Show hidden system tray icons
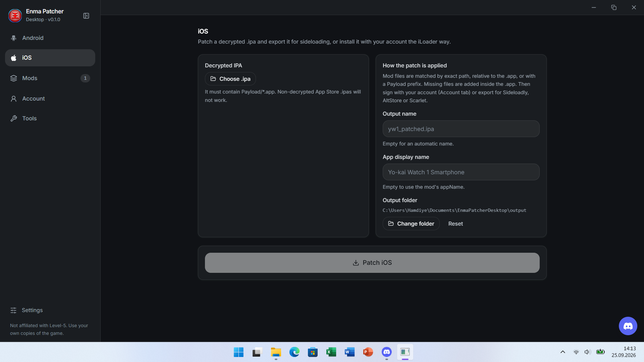 tap(563, 352)
